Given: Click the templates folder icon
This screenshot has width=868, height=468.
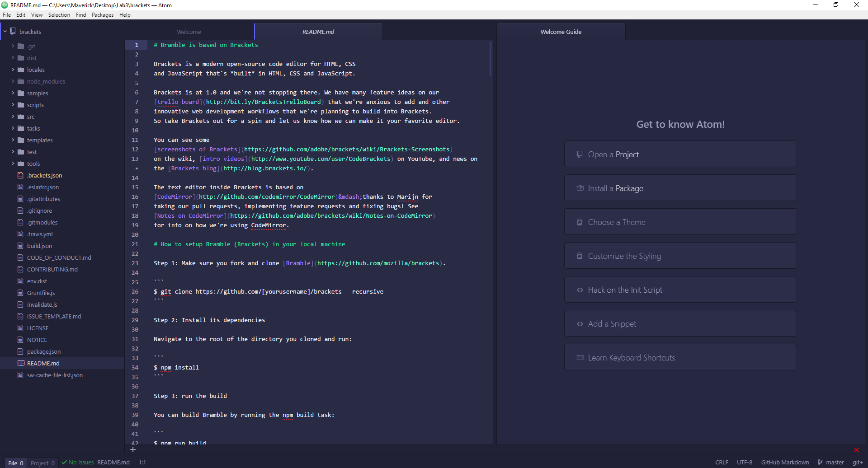Looking at the screenshot, I should pyautogui.click(x=21, y=140).
